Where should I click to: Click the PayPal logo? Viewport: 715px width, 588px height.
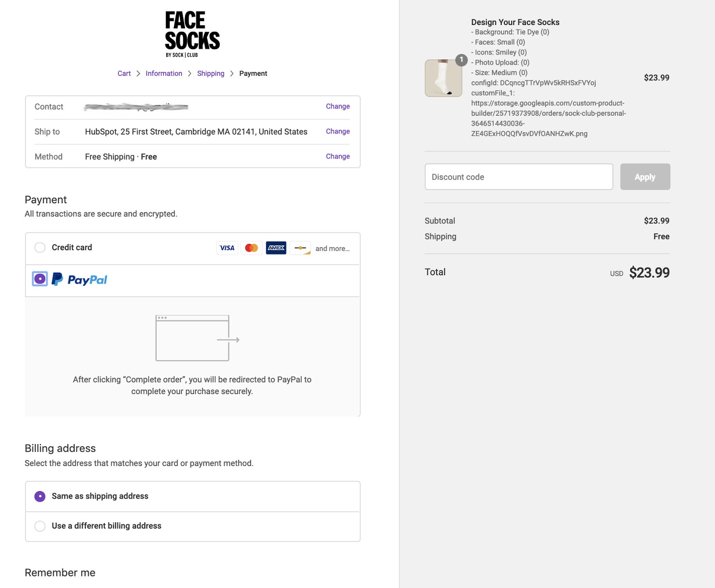(x=80, y=280)
